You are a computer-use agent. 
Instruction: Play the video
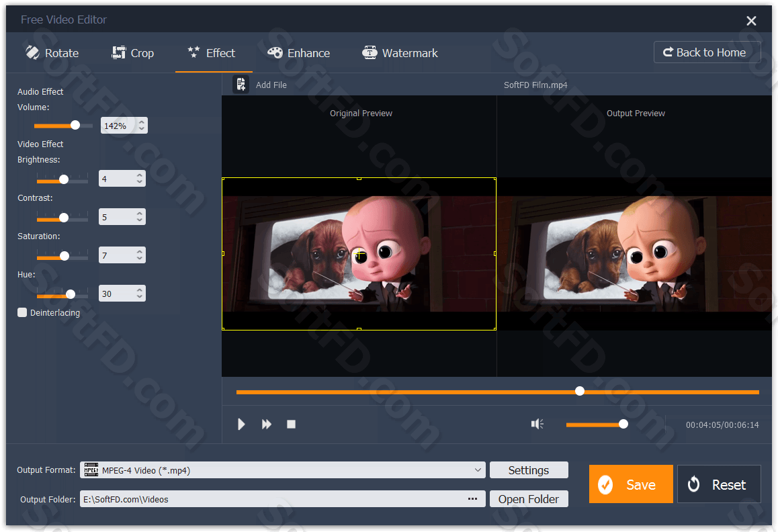pyautogui.click(x=241, y=425)
